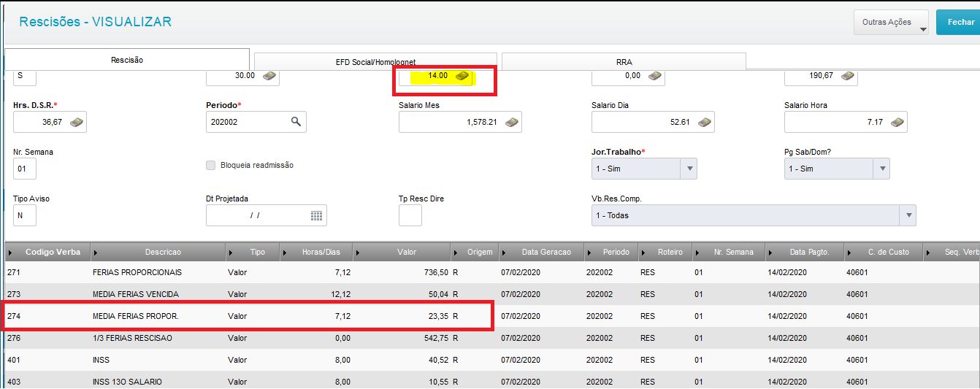The height and width of the screenshot is (389, 980).
Task: Click calculator icon in 0,00 field
Action: pyautogui.click(x=654, y=75)
